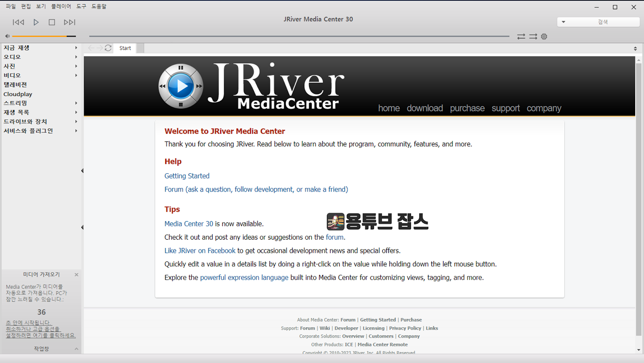Toggle repeat mode icon

pyautogui.click(x=521, y=36)
